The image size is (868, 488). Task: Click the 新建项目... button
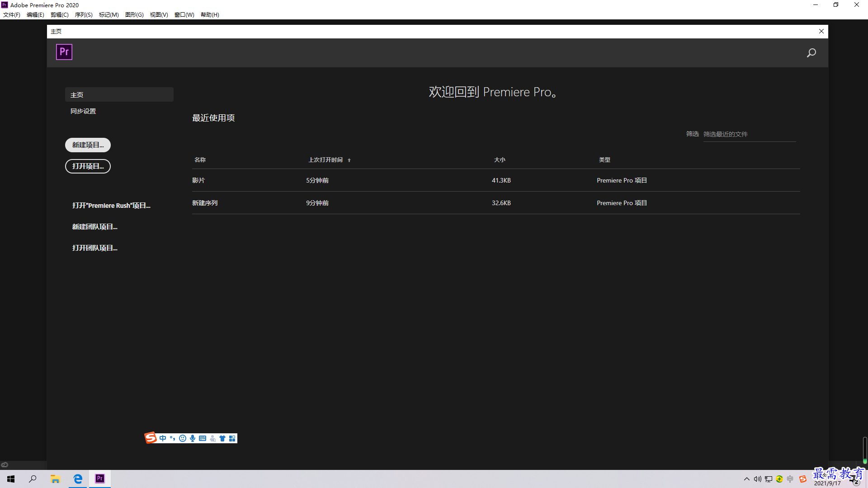click(x=88, y=145)
